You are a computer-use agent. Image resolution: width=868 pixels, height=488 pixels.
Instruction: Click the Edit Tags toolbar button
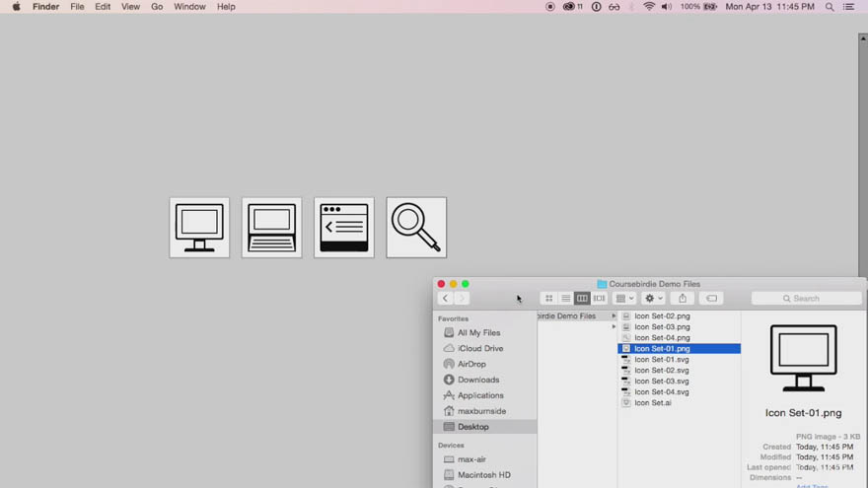pyautogui.click(x=711, y=298)
